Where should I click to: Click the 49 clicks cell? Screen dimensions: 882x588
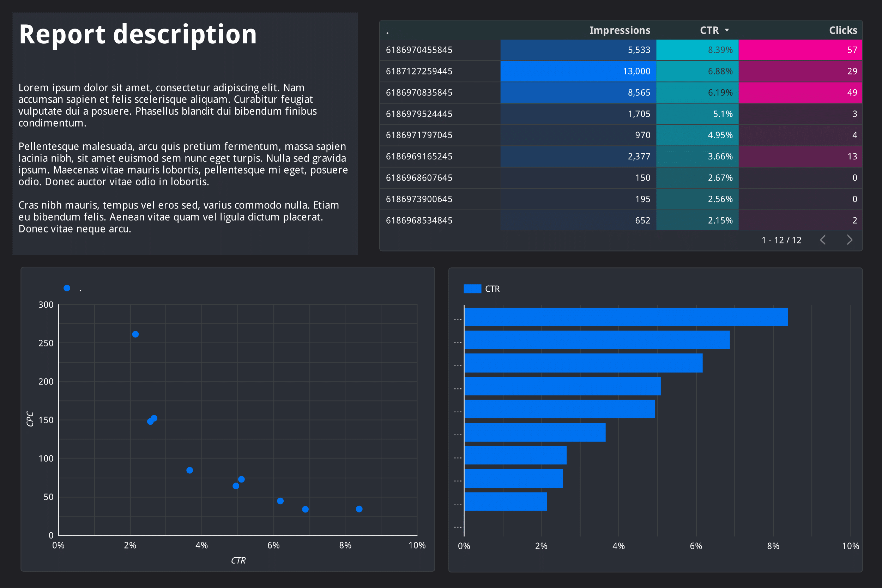(801, 93)
